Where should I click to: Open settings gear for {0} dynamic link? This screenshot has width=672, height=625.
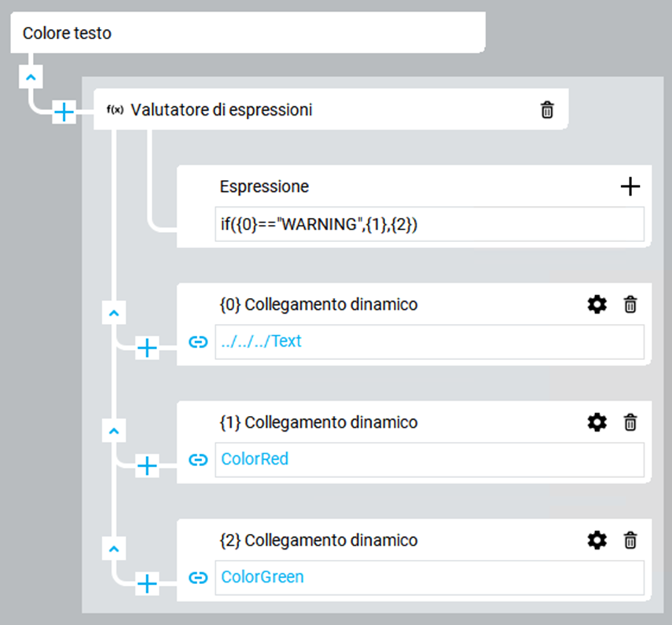click(x=597, y=304)
